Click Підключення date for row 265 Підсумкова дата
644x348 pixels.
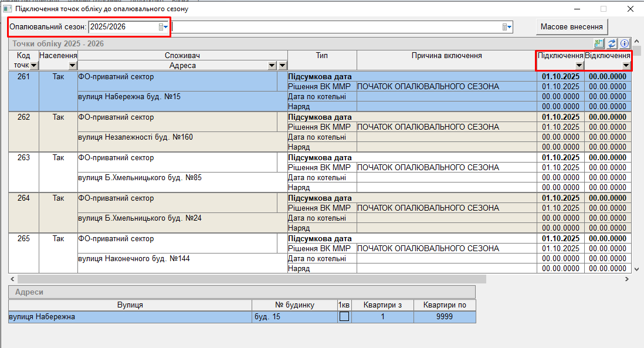(x=560, y=239)
